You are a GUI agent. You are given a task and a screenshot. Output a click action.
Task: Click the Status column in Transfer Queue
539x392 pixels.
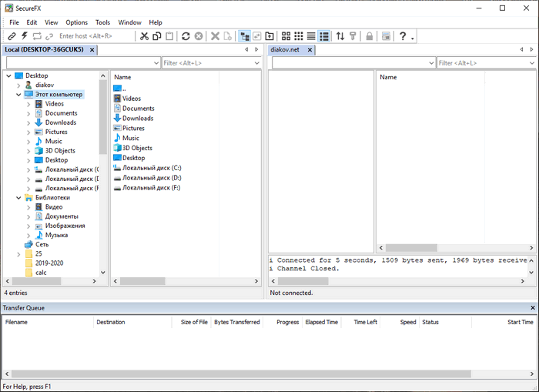click(430, 322)
